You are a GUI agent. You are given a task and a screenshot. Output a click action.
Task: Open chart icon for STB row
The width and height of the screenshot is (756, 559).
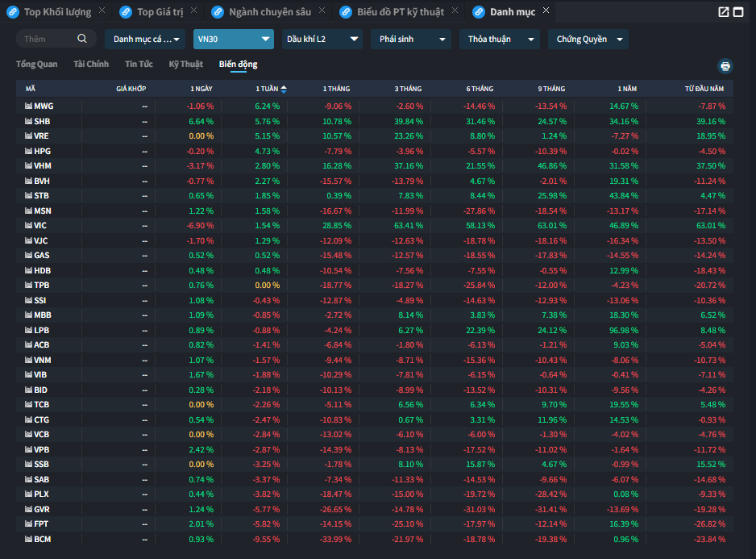pyautogui.click(x=28, y=195)
